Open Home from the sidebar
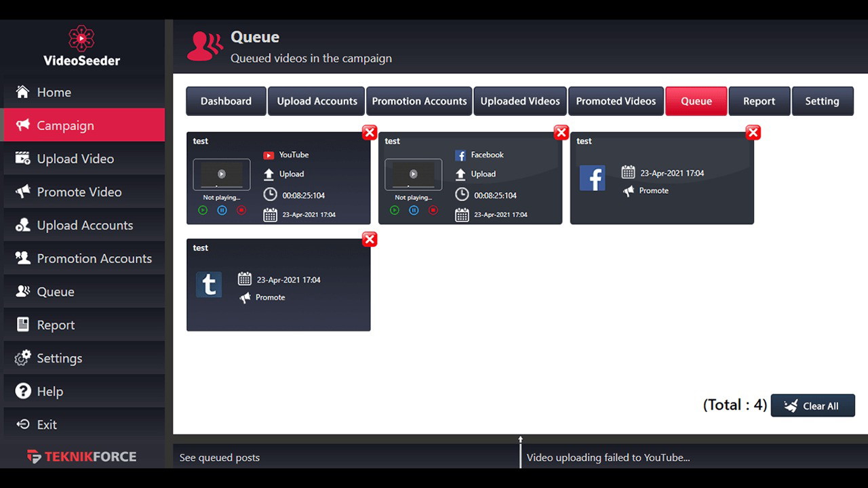Screen dimensions: 868x488 click(54, 92)
